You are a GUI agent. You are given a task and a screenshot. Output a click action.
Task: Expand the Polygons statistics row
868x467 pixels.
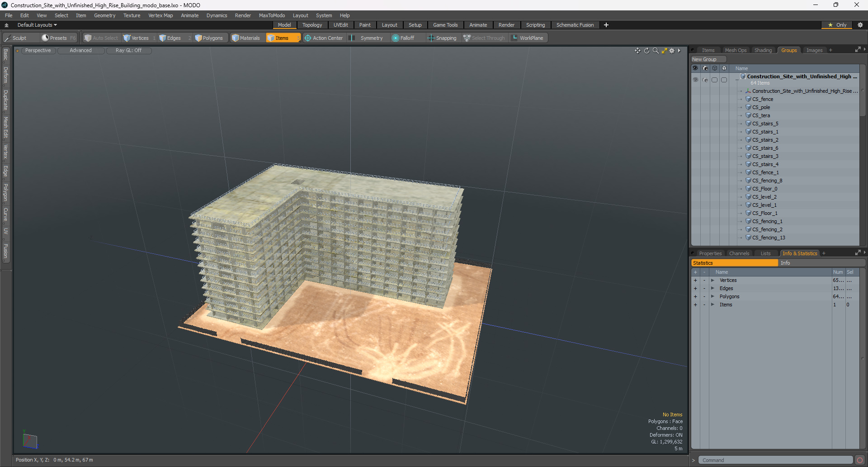click(x=712, y=297)
